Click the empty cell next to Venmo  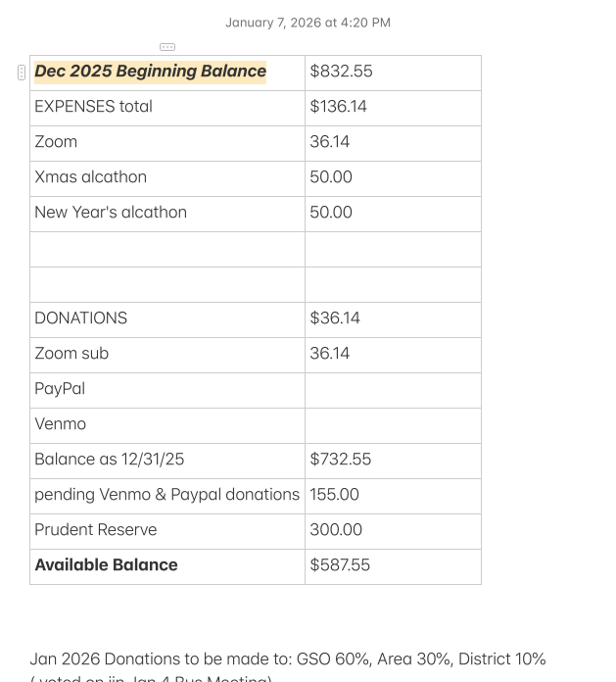(392, 424)
